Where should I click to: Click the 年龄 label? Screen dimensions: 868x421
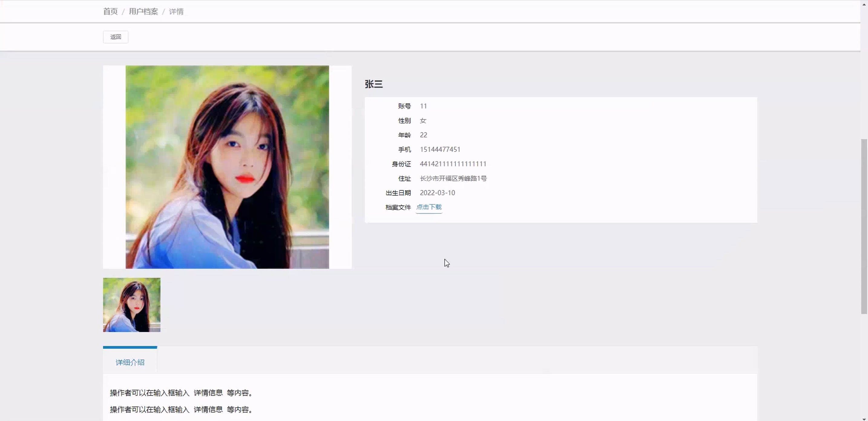pos(404,135)
